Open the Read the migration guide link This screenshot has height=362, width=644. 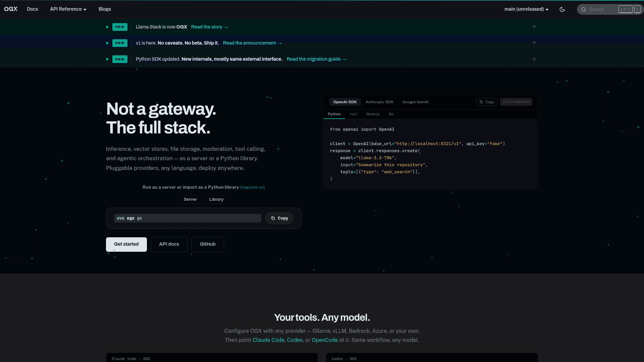click(x=316, y=59)
